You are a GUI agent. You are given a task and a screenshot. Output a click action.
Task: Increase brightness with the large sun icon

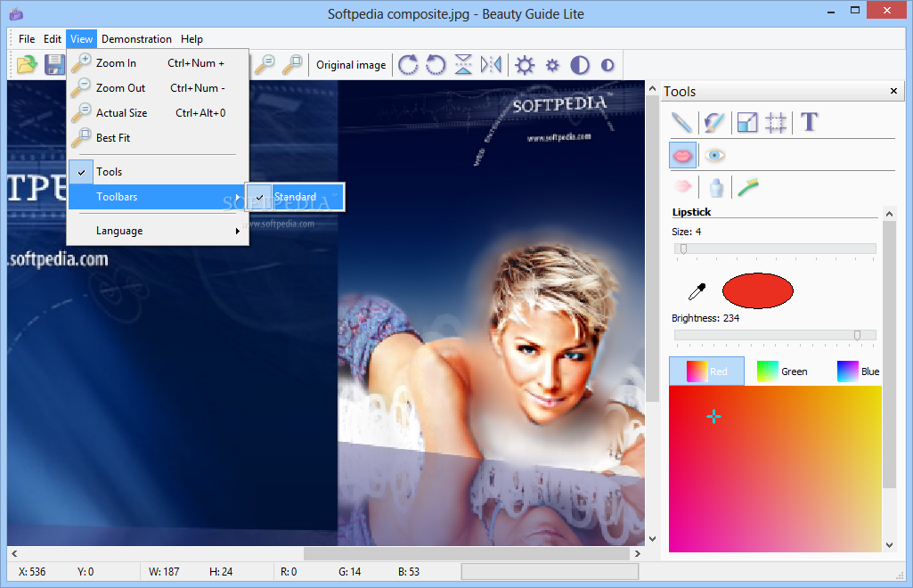(x=525, y=65)
